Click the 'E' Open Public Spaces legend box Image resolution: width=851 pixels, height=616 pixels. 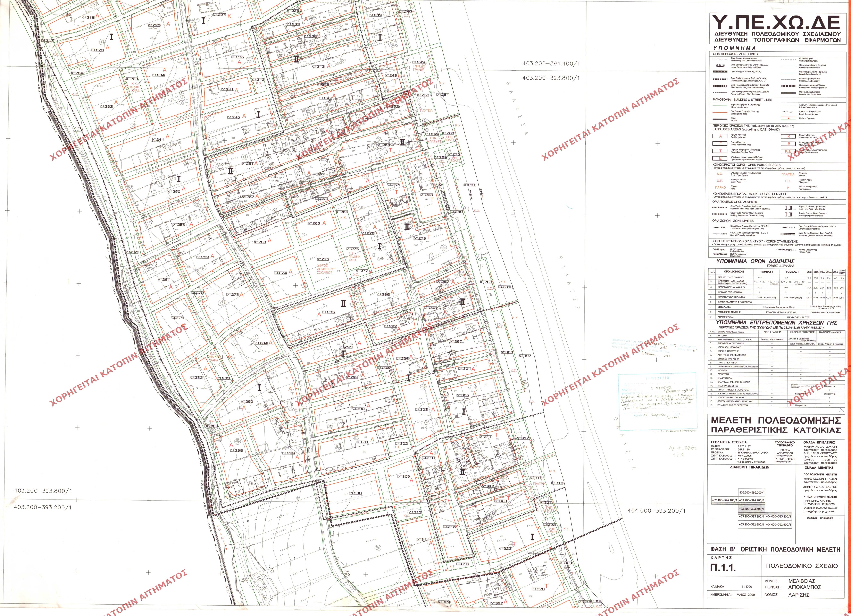[720, 158]
